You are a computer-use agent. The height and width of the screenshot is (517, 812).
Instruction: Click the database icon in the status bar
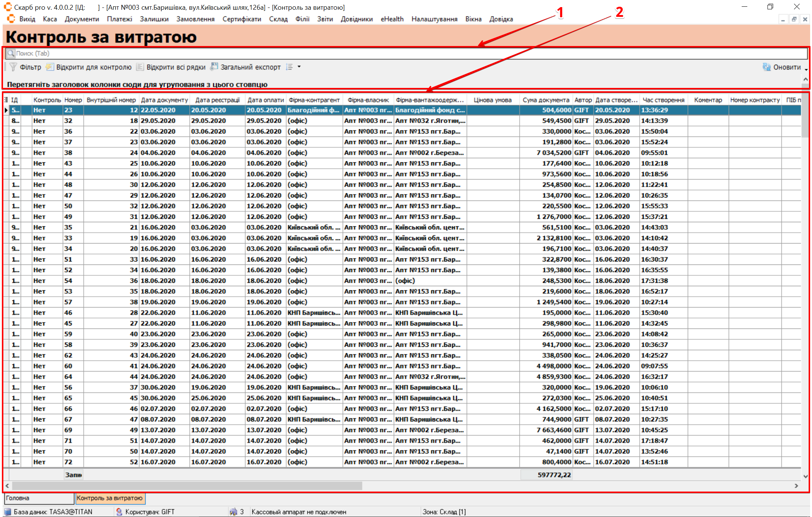pyautogui.click(x=8, y=512)
